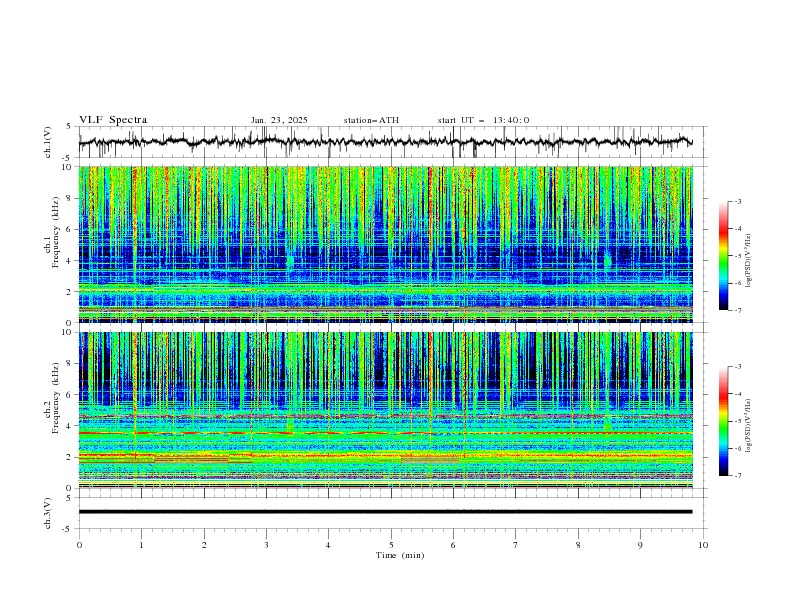The height and width of the screenshot is (612, 792).
Task: Click the '-3' label on upper colorbar
Action: pos(738,201)
